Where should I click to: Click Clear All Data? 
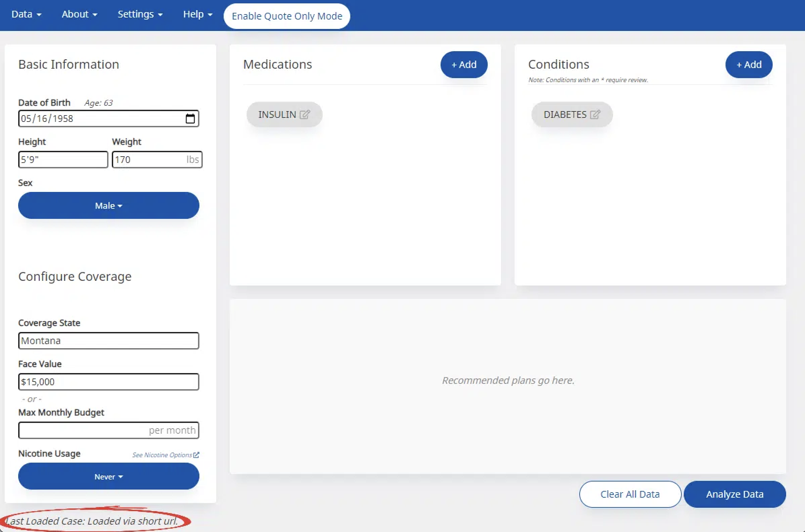click(630, 494)
